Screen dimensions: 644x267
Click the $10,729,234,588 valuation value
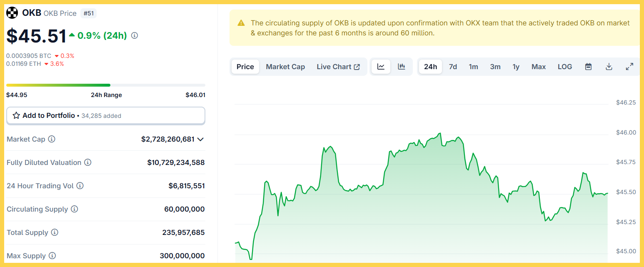(176, 162)
